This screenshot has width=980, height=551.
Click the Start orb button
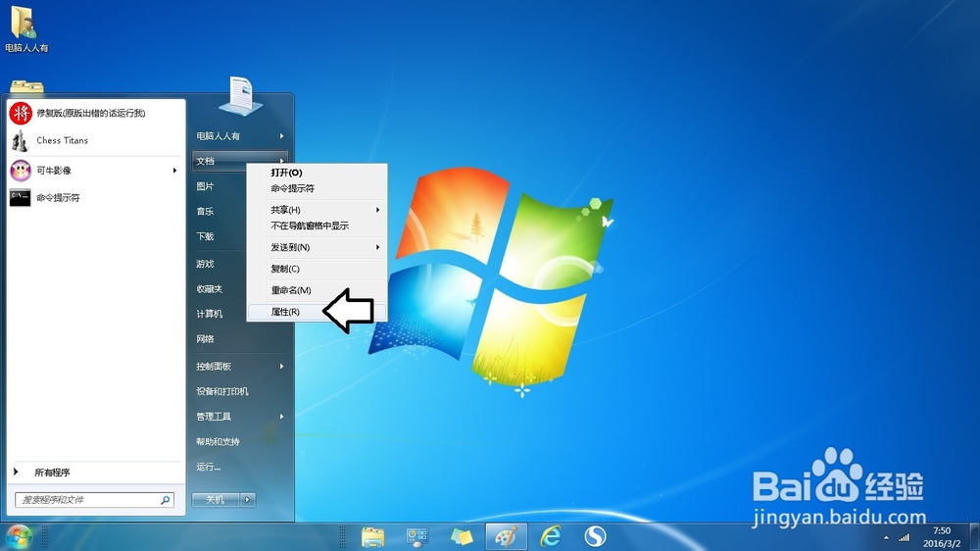(x=19, y=537)
